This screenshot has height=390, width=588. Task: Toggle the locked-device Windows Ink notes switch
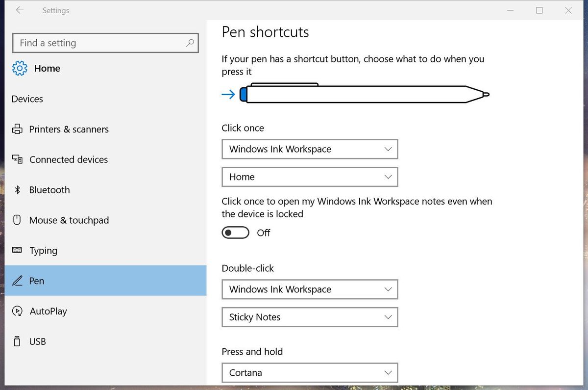coord(235,232)
